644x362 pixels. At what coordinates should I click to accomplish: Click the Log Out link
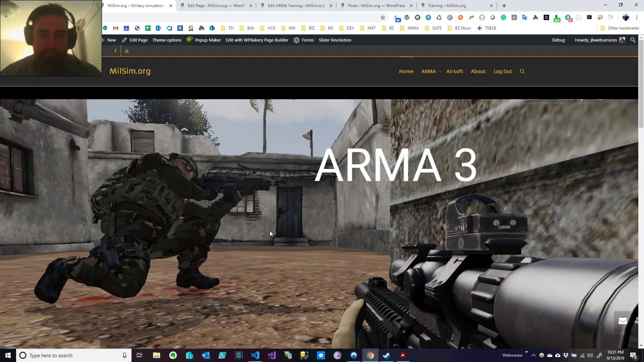(503, 71)
